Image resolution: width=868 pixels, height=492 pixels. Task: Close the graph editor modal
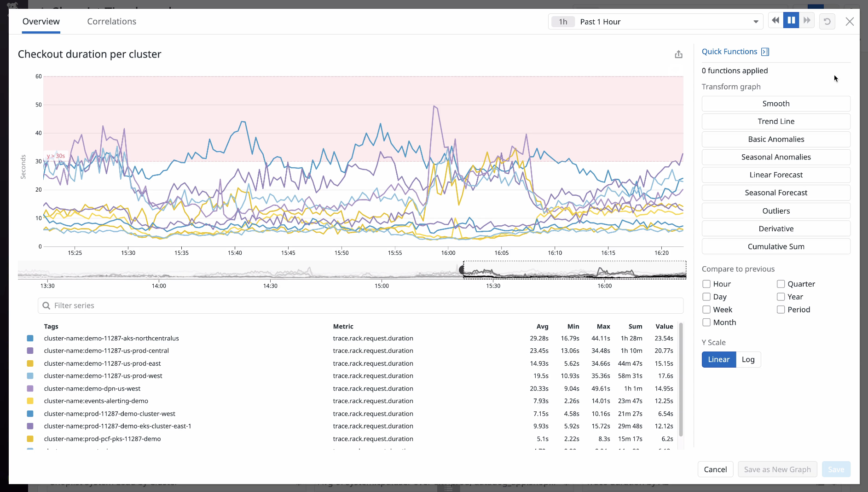[x=850, y=22]
